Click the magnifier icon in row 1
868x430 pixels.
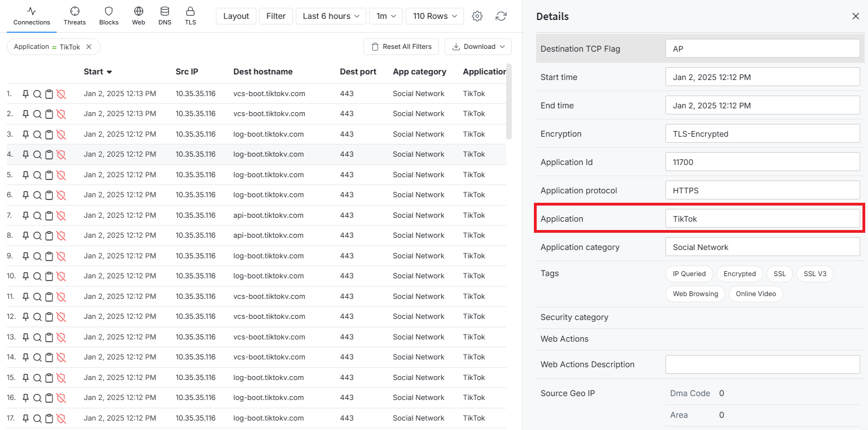tap(37, 94)
